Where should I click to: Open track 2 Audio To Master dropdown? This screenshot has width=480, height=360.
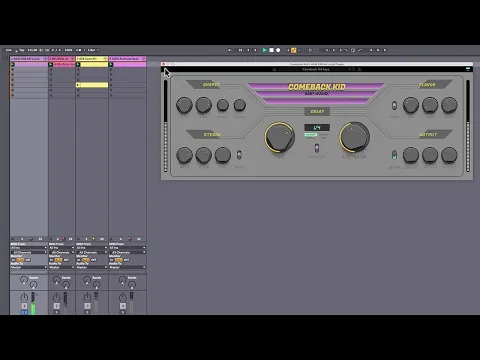point(62,267)
